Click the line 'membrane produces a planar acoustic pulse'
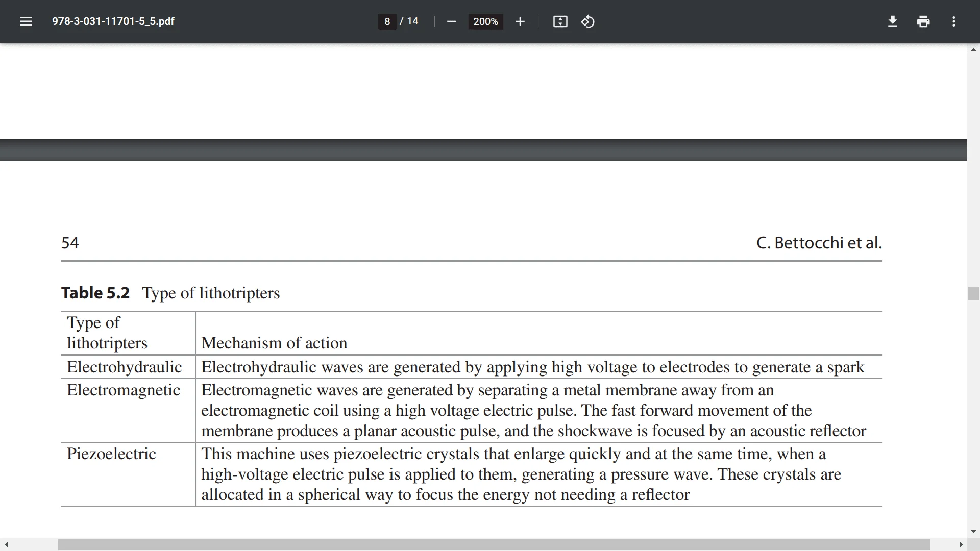Image resolution: width=980 pixels, height=551 pixels. [533, 431]
